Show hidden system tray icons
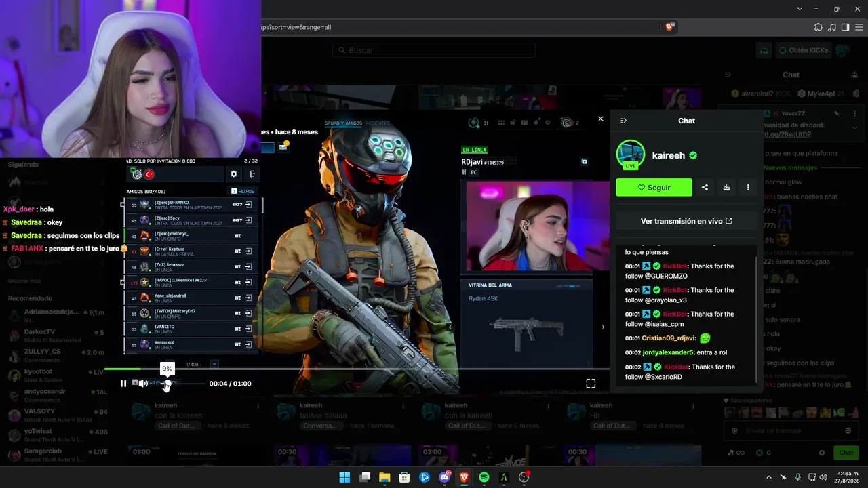The image size is (868, 488). tap(768, 477)
